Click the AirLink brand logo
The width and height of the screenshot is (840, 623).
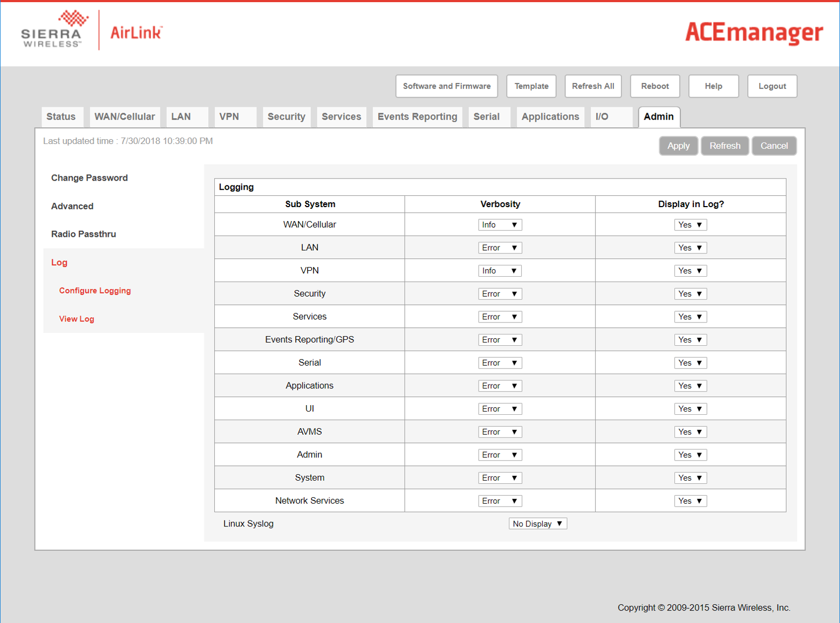(x=135, y=32)
